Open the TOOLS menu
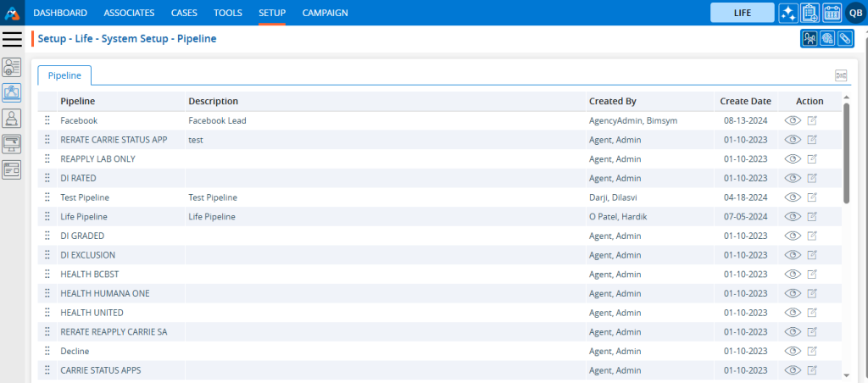 (228, 13)
